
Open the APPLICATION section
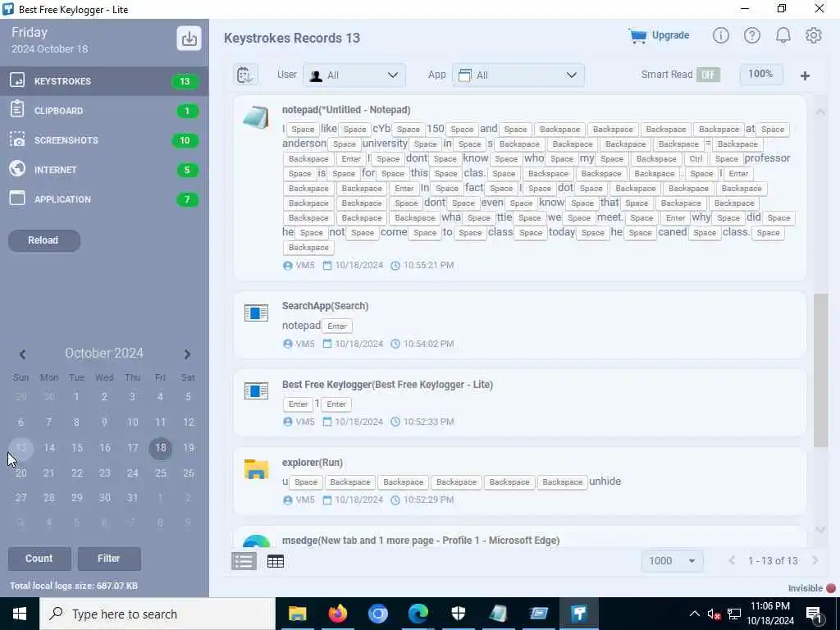104,199
